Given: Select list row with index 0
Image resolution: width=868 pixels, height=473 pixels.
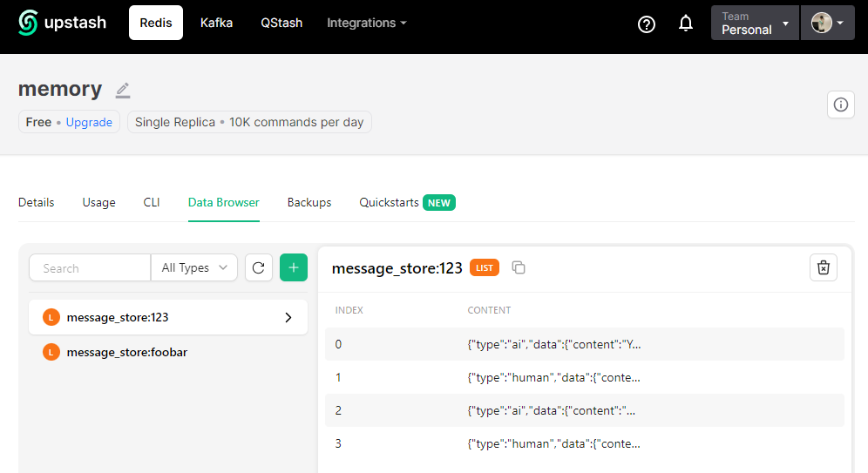Looking at the screenshot, I should (585, 344).
